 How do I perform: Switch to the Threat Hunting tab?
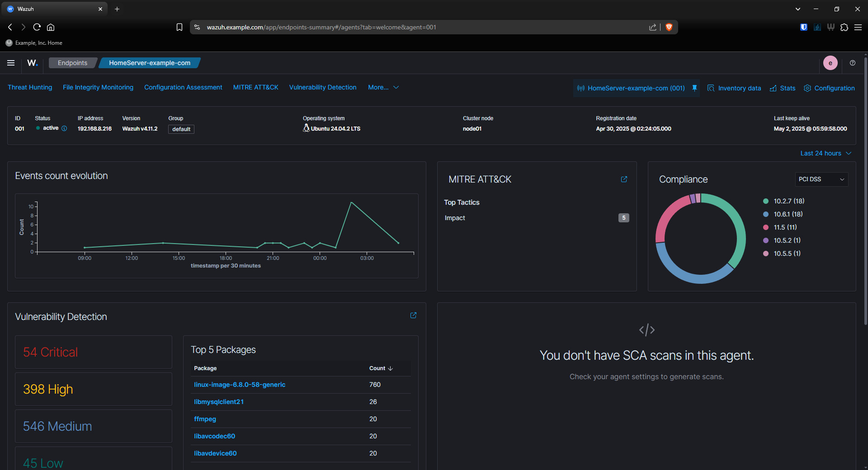pos(30,87)
